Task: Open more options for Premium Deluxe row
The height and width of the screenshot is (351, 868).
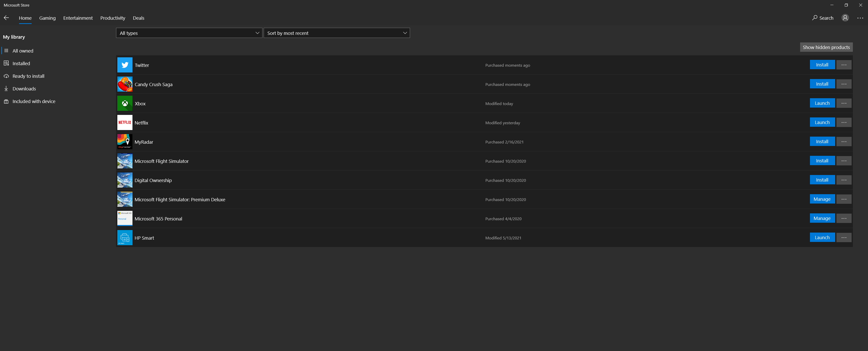Action: (844, 199)
